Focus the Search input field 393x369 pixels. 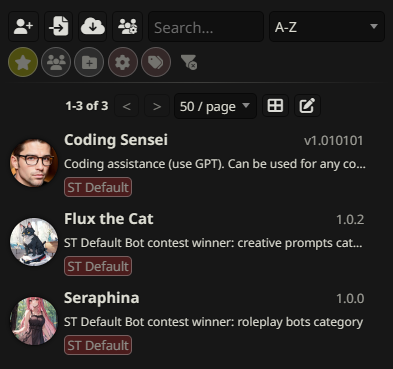206,27
